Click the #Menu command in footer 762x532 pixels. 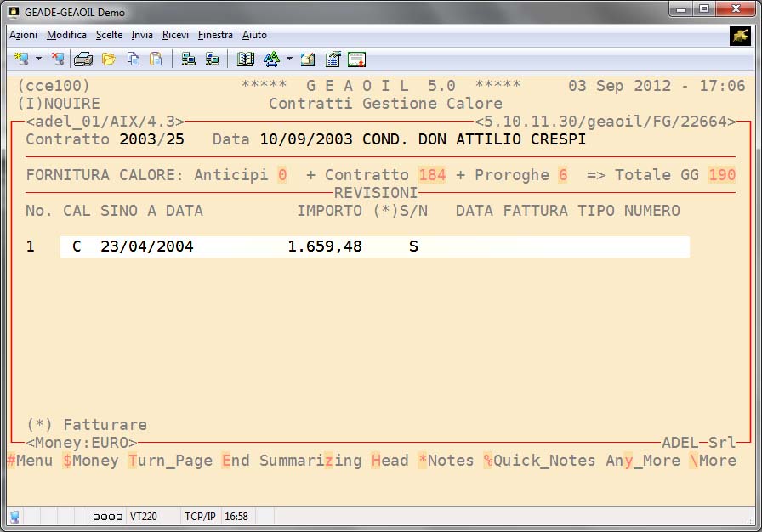click(x=30, y=461)
